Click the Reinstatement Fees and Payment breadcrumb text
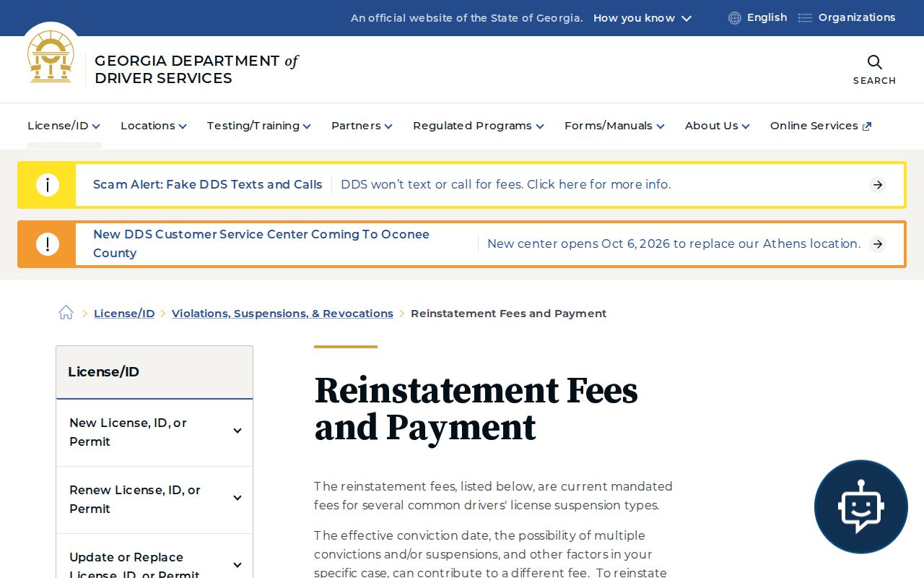Image resolution: width=924 pixels, height=578 pixels. (508, 314)
